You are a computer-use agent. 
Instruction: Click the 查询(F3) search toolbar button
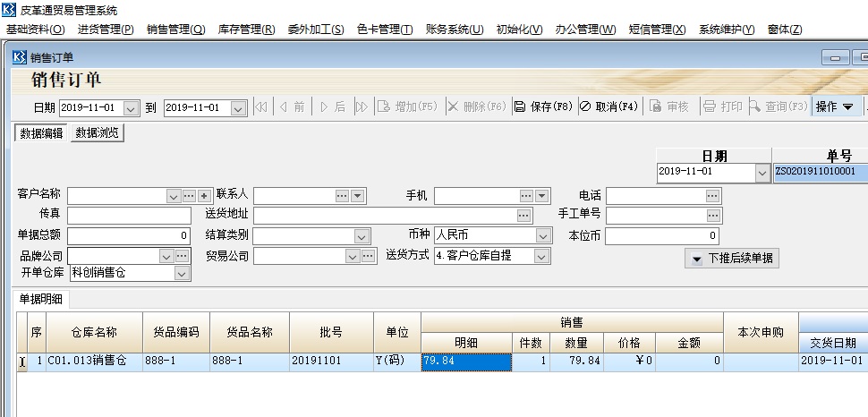[x=779, y=106]
